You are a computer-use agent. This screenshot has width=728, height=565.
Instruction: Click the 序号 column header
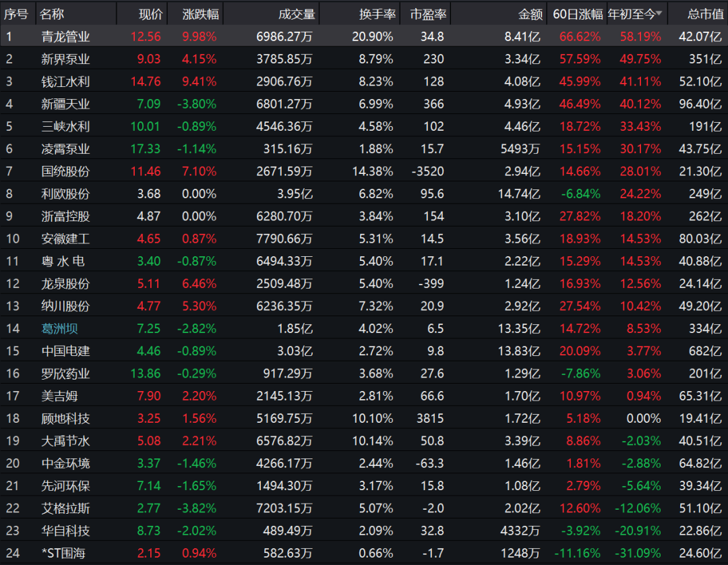[x=16, y=14]
